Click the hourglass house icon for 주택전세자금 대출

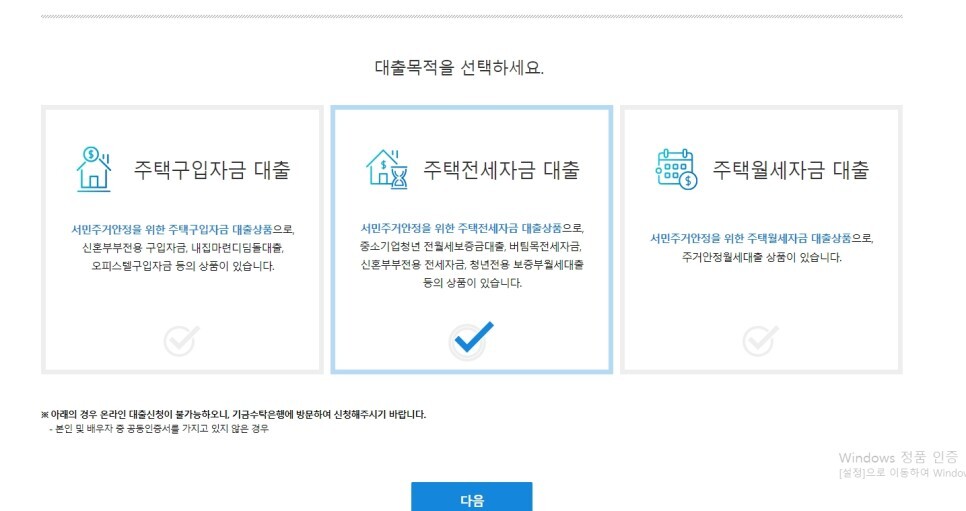point(387,169)
